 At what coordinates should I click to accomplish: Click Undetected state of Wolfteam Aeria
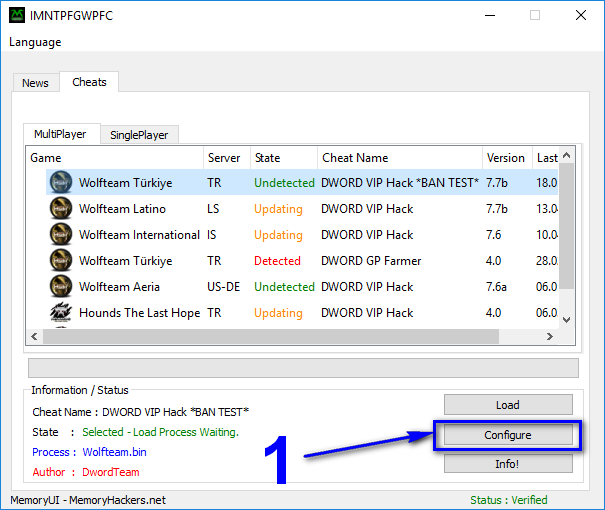(284, 287)
